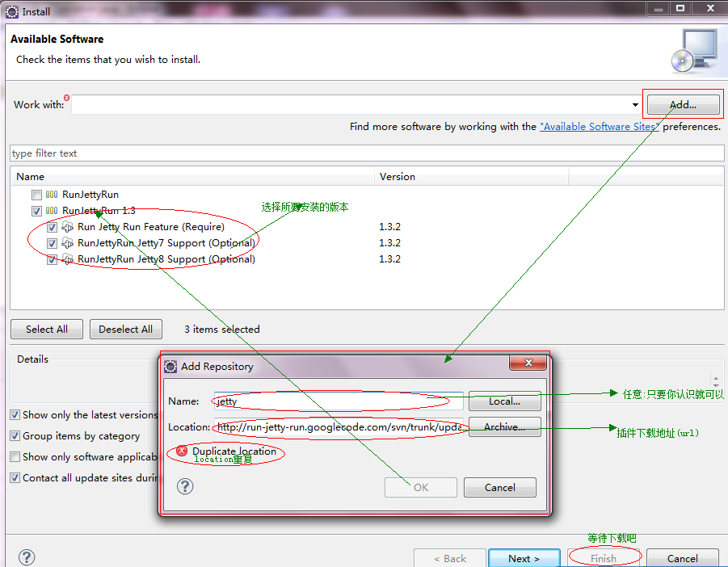Enable Show only software applicable checkbox
Screen dimensions: 728x567
[15, 457]
